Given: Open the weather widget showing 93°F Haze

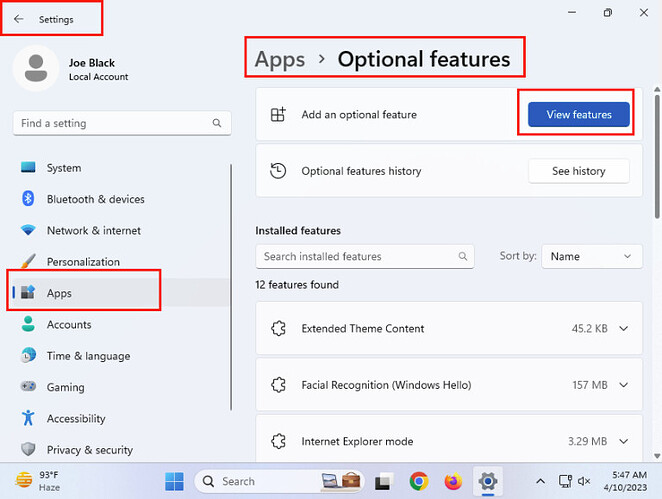Looking at the screenshot, I should point(38,481).
